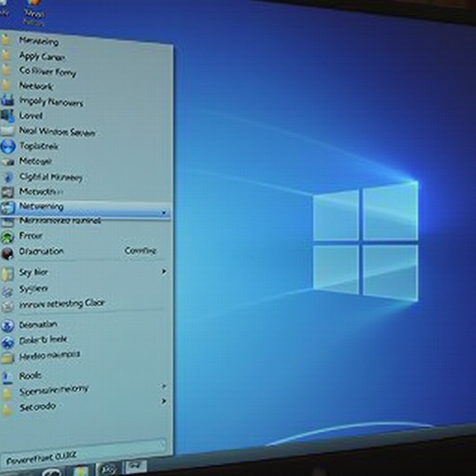Select the Network menu entry
The height and width of the screenshot is (476, 476).
(36, 86)
